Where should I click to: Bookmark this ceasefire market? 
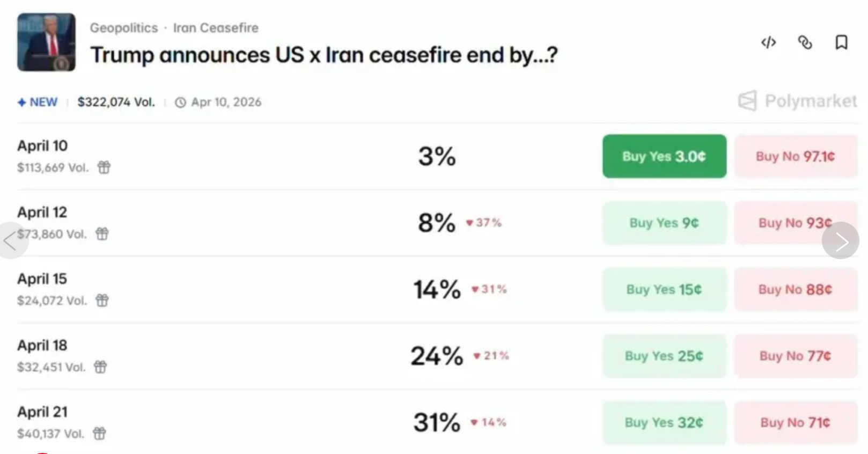pyautogui.click(x=841, y=42)
